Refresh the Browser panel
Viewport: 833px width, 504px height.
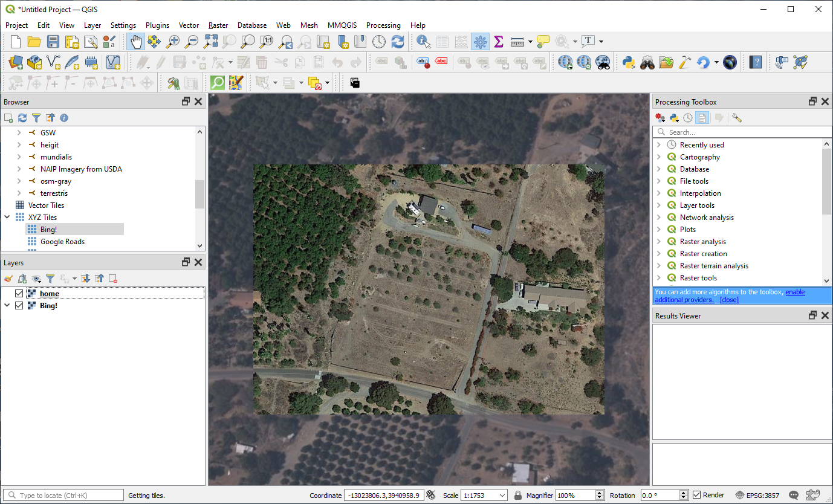click(22, 118)
